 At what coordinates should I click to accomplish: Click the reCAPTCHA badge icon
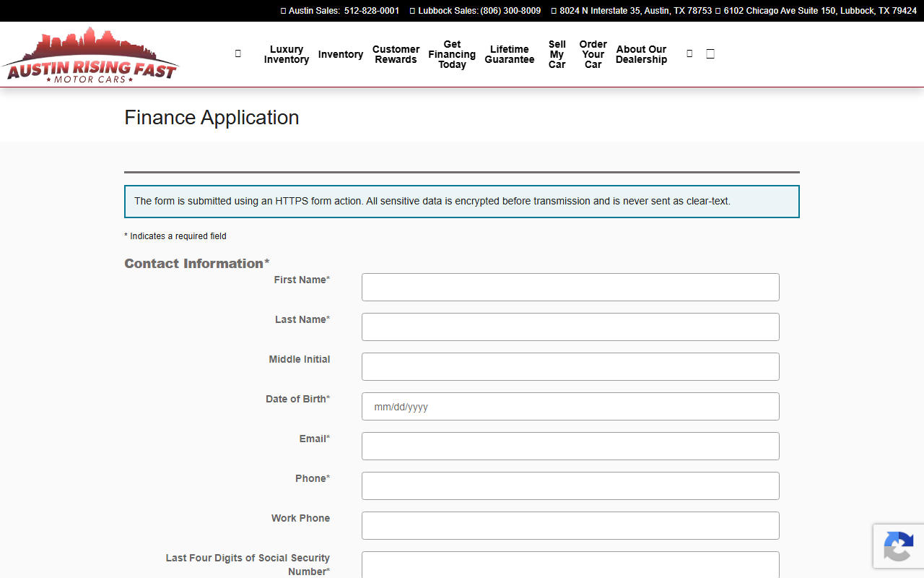click(x=898, y=546)
